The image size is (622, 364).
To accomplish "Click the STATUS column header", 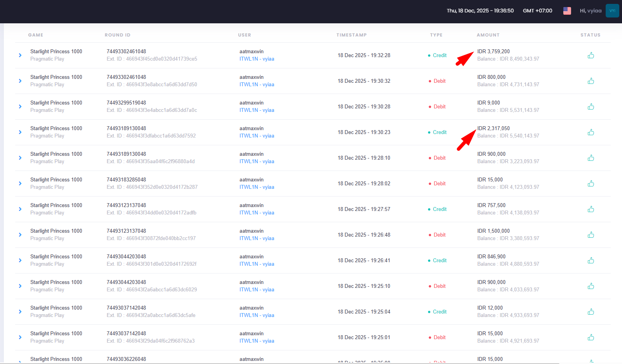I will (x=591, y=35).
